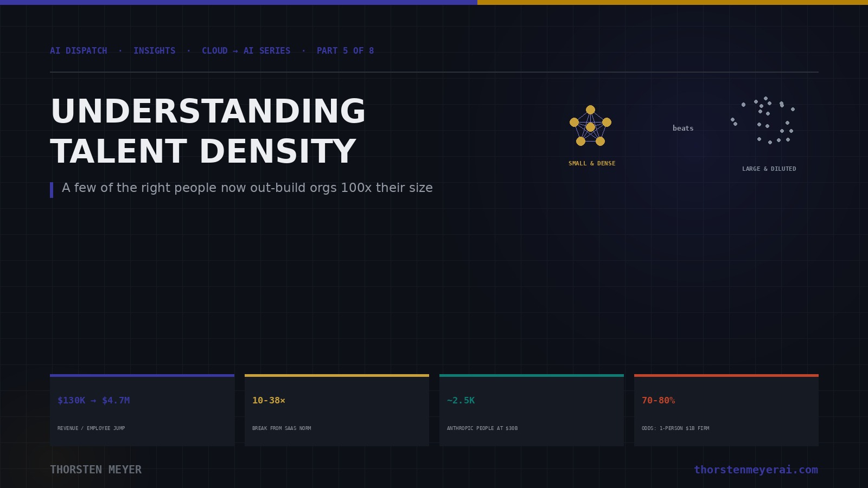Select the REVENUE / EMPLOYEE JUMP label

[x=91, y=428]
